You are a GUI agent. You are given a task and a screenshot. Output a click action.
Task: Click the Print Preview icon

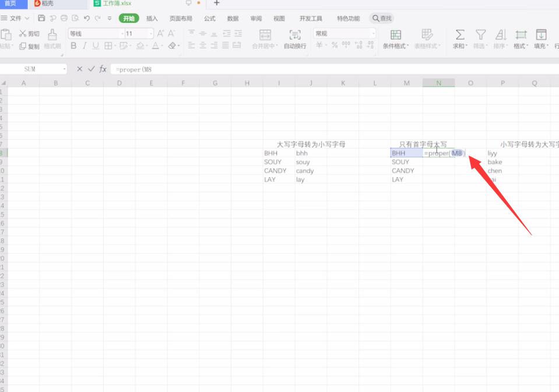pyautogui.click(x=75, y=18)
